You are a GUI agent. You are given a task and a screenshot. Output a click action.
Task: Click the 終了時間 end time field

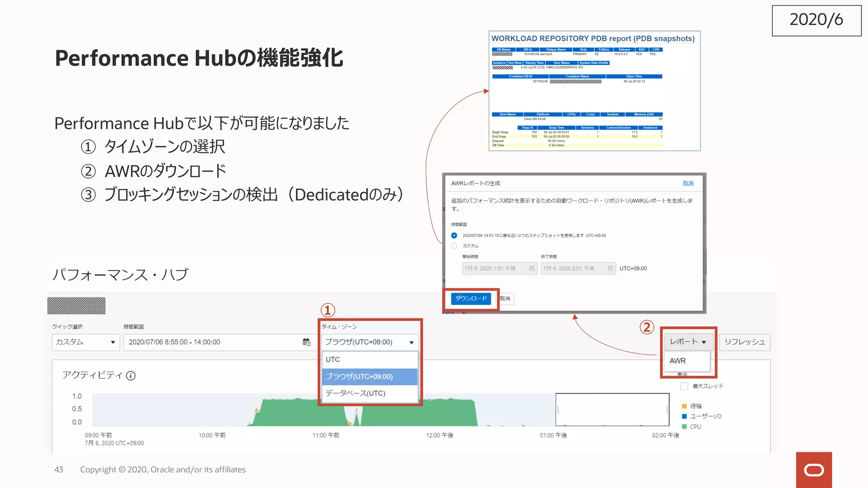tap(578, 269)
